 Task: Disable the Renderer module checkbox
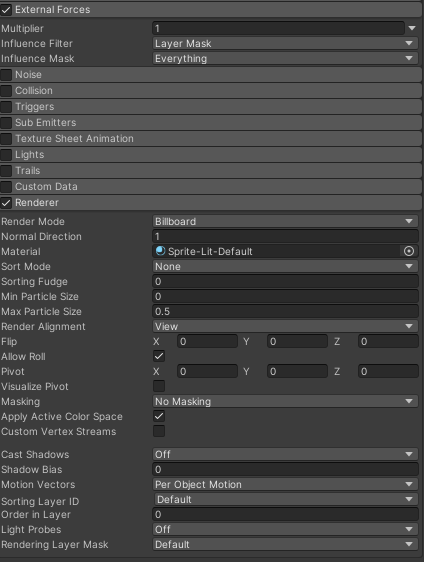pos(6,203)
